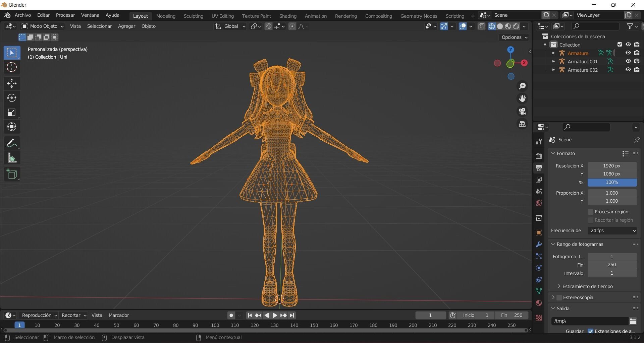Open the Marcador menu in timeline
The width and height of the screenshot is (644, 343).
pos(119,315)
